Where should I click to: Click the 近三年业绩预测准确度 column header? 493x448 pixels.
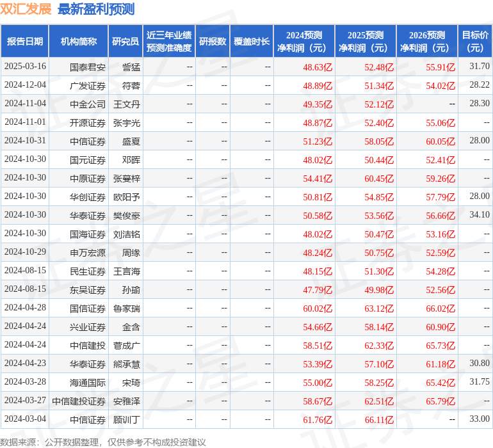(x=169, y=41)
